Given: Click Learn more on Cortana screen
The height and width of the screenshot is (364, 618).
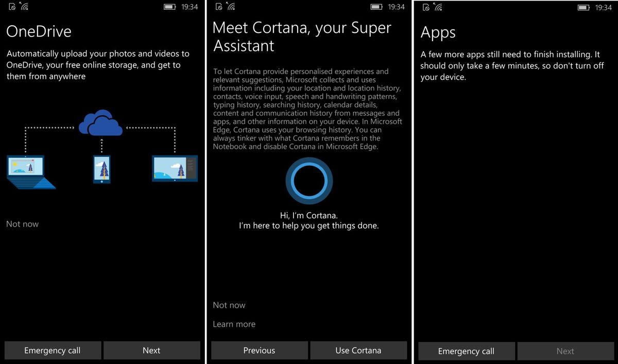Looking at the screenshot, I should pos(234,324).
